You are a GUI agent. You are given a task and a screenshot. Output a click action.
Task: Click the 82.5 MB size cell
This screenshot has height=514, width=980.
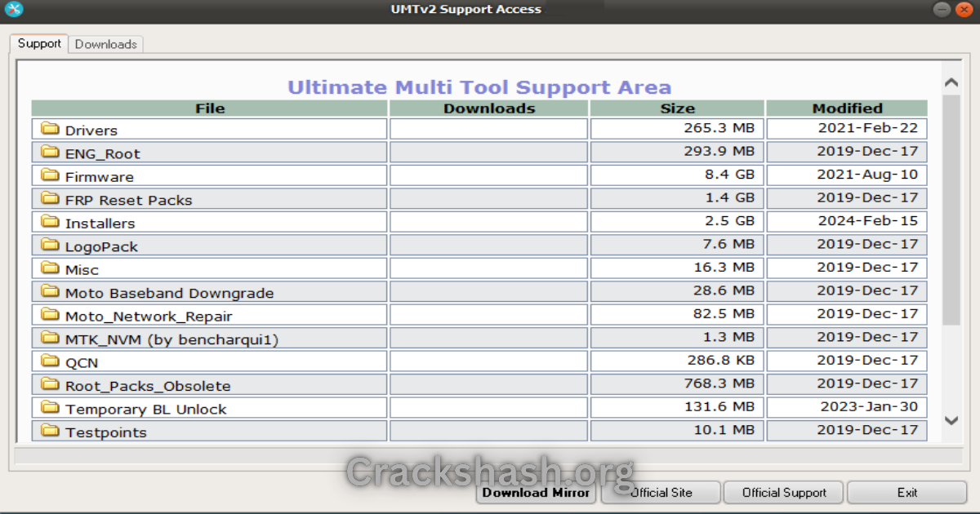click(x=678, y=314)
